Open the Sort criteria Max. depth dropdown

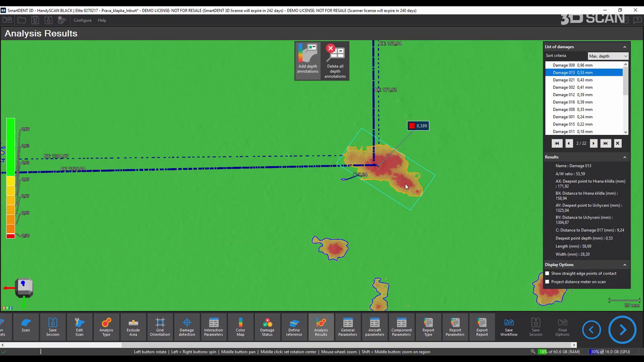[x=608, y=56]
